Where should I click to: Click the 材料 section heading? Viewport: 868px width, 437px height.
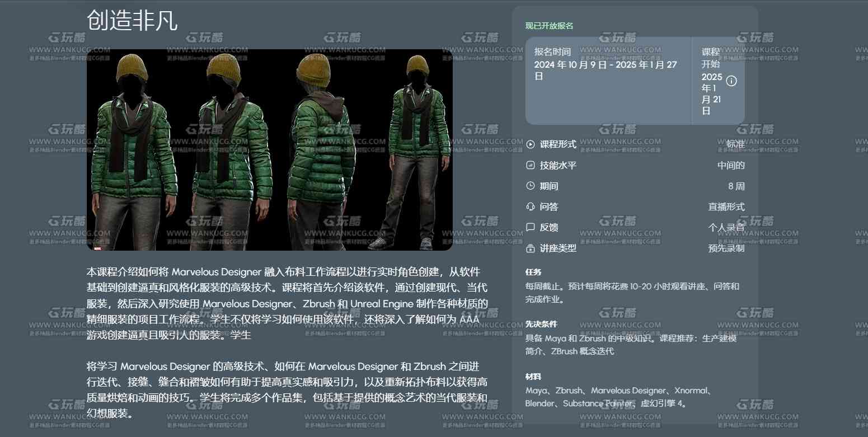[x=533, y=377]
